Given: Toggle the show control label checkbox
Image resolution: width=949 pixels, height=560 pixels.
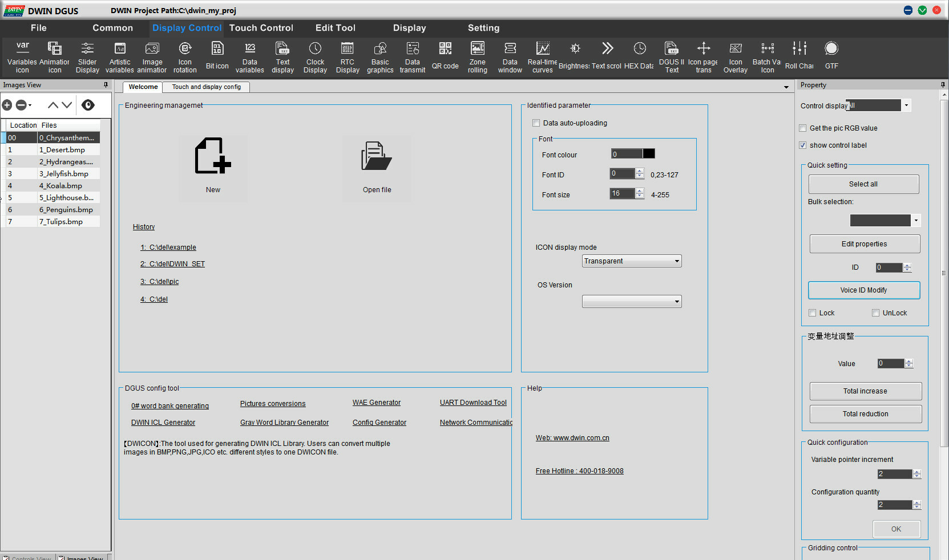Looking at the screenshot, I should pos(803,145).
